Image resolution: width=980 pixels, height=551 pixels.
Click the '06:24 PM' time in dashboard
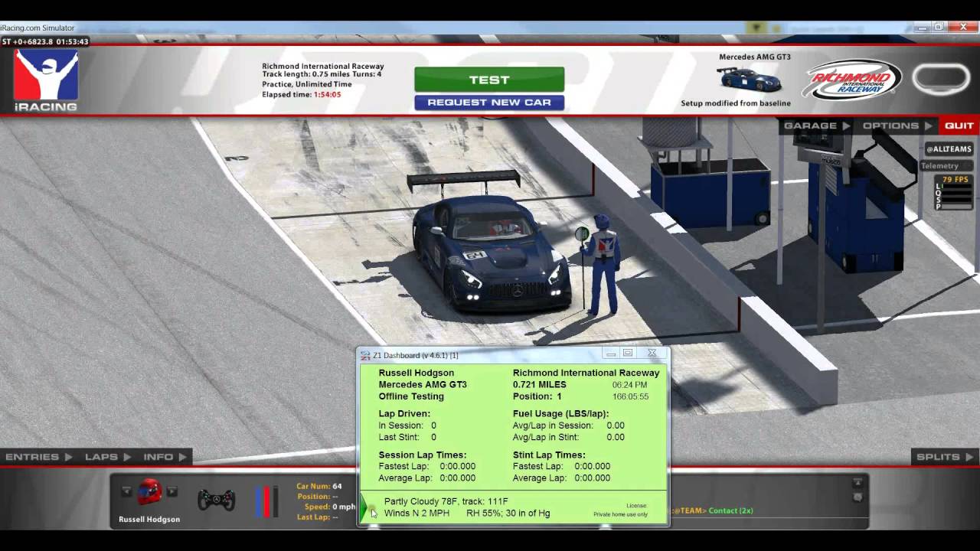pyautogui.click(x=629, y=385)
